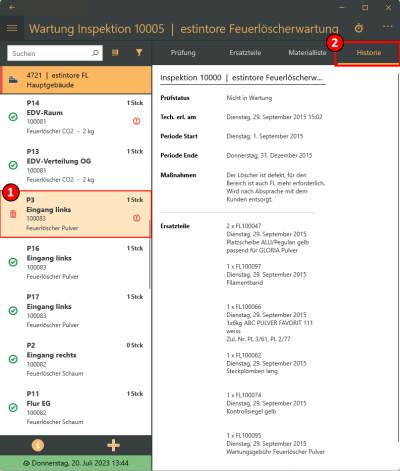The height and width of the screenshot is (471, 400).
Task: Click the 'Dienstag, 1. September 2015' date
Action: [265, 136]
